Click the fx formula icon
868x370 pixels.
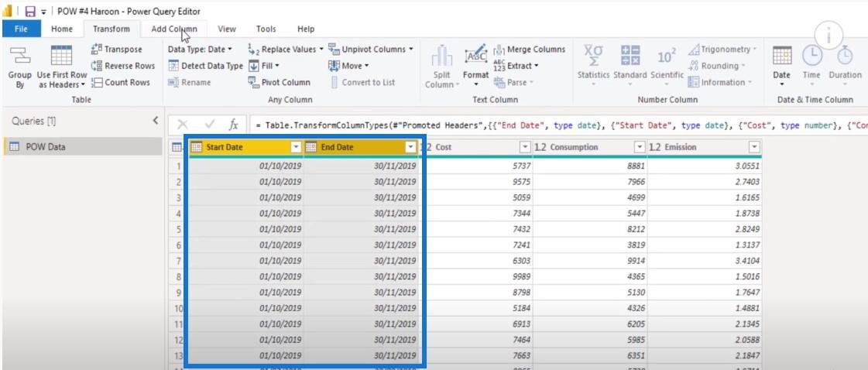pyautogui.click(x=234, y=125)
